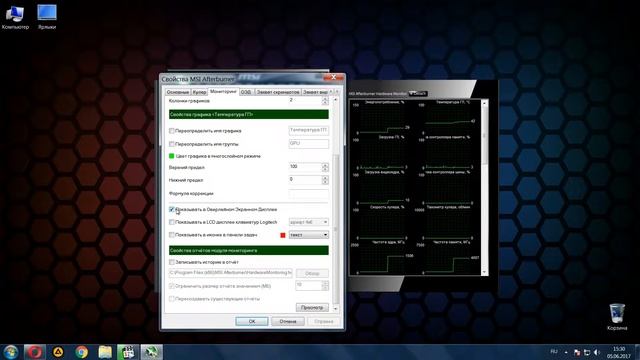Launch Google Chrome from the taskbar
Image resolution: width=640 pixels, height=360 pixels.
(82, 352)
